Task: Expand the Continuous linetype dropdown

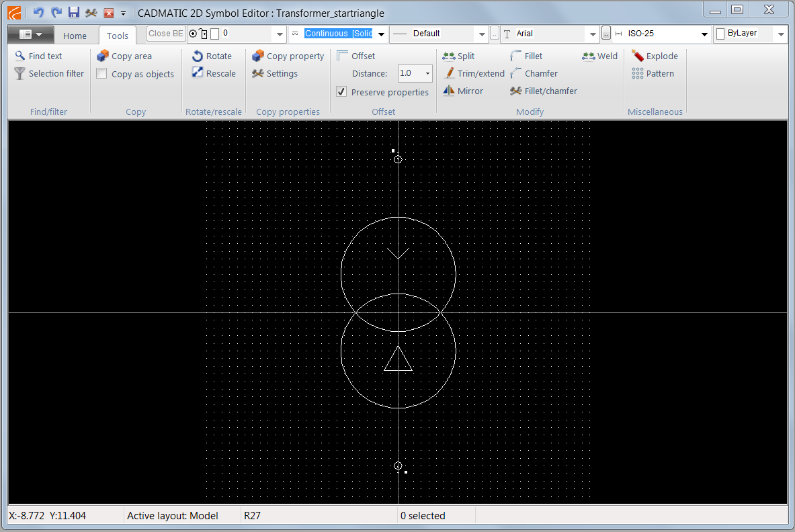Action: coord(382,34)
